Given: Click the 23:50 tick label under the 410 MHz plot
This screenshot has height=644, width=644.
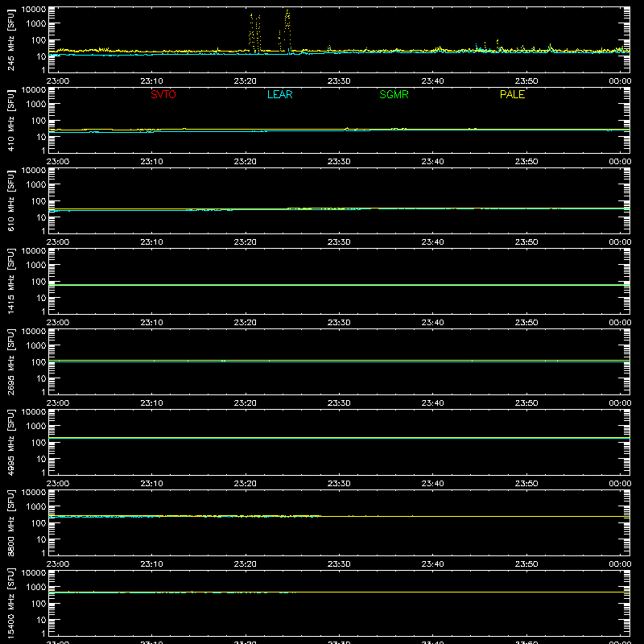Looking at the screenshot, I should pos(526,162).
